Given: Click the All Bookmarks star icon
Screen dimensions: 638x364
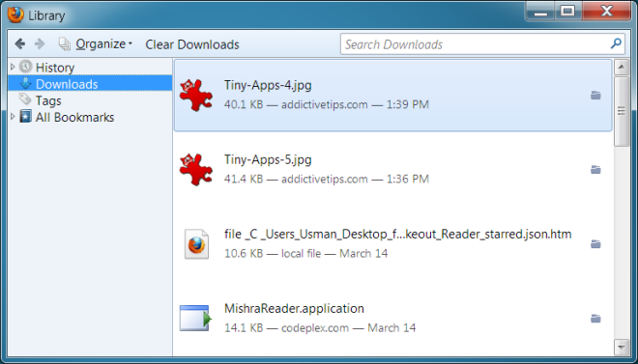Looking at the screenshot, I should coord(25,117).
